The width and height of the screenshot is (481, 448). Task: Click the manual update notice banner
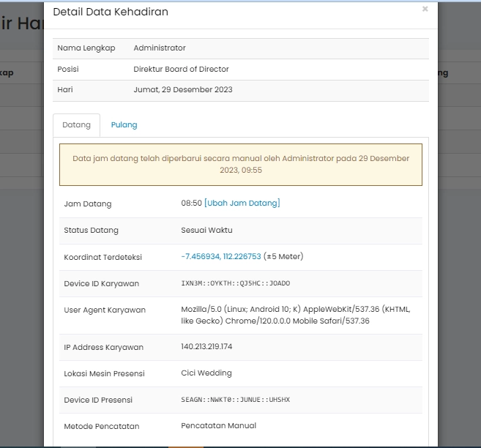click(x=241, y=164)
